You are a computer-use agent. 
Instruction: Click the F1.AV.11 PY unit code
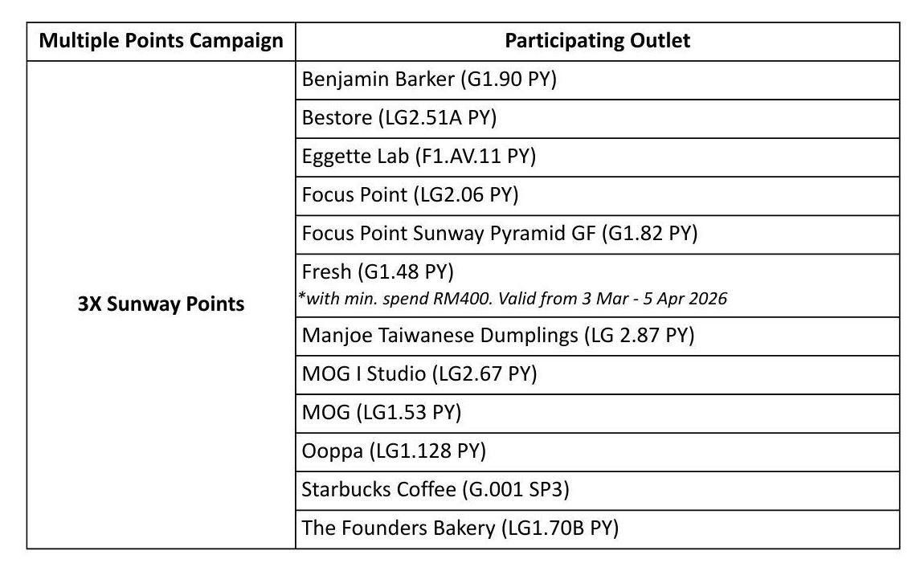475,157
